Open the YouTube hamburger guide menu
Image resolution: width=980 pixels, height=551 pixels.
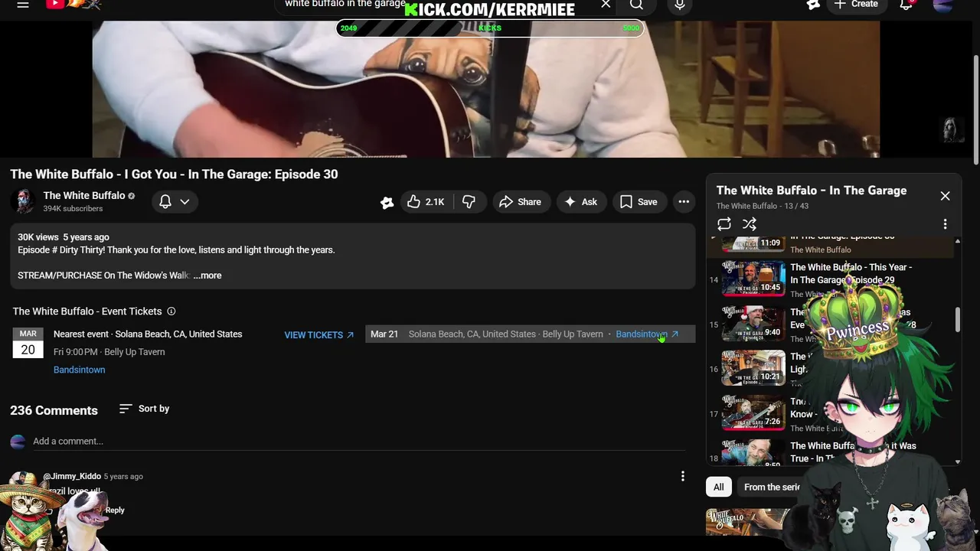coord(23,5)
